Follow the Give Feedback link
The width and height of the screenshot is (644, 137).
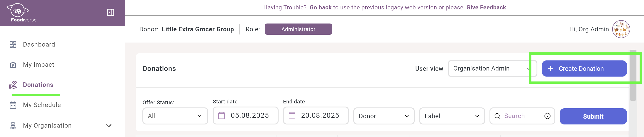[x=486, y=7]
